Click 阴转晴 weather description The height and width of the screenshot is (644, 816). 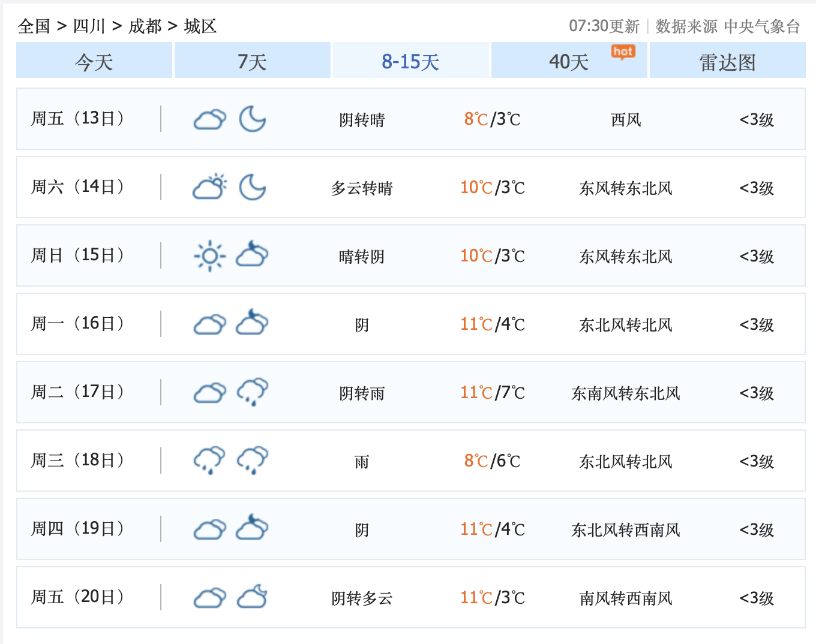point(362,120)
